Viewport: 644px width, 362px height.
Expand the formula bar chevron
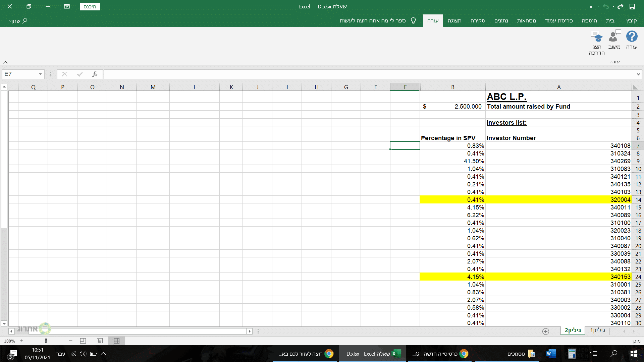[x=638, y=74]
